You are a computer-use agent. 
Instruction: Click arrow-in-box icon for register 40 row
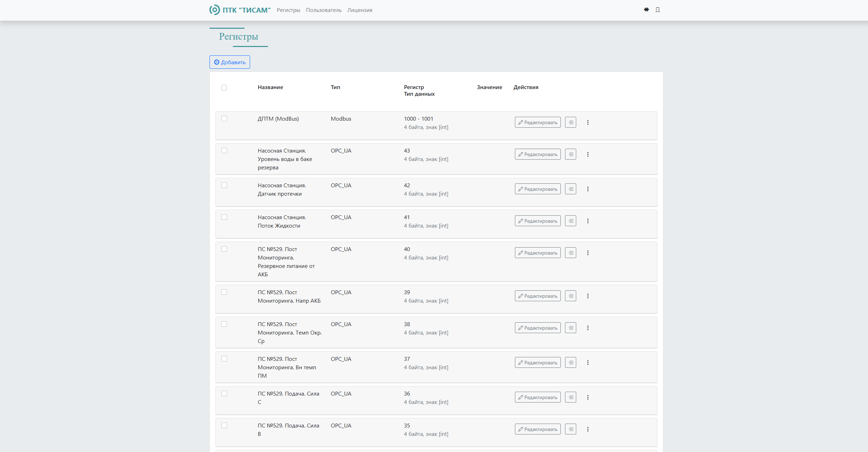571,253
